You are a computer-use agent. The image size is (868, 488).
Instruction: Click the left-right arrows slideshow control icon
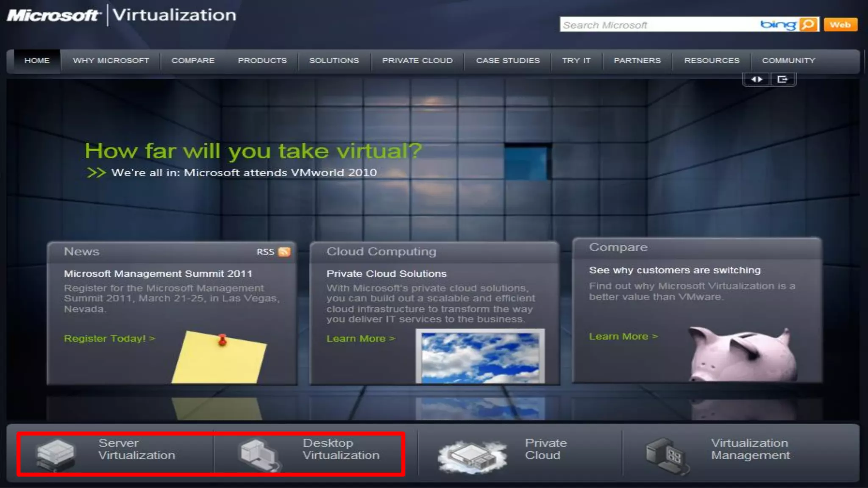[757, 79]
